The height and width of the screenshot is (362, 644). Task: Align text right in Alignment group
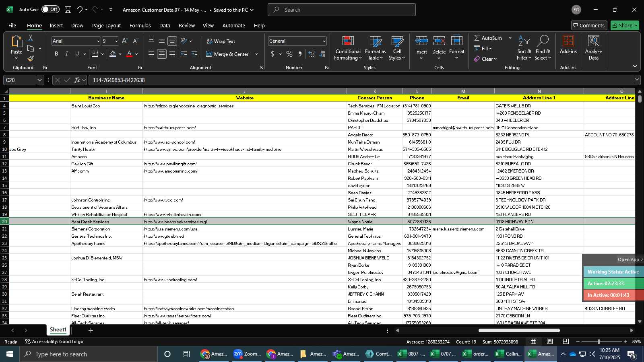point(172,54)
